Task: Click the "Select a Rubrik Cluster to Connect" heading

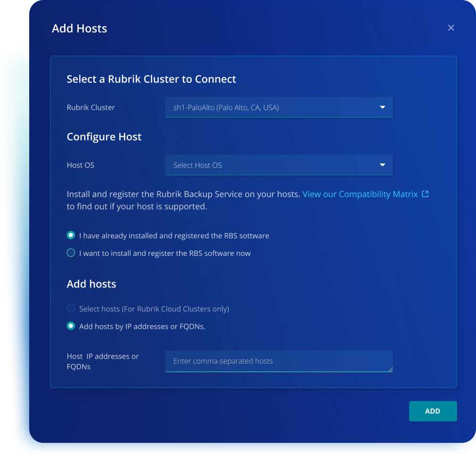Action: click(151, 79)
